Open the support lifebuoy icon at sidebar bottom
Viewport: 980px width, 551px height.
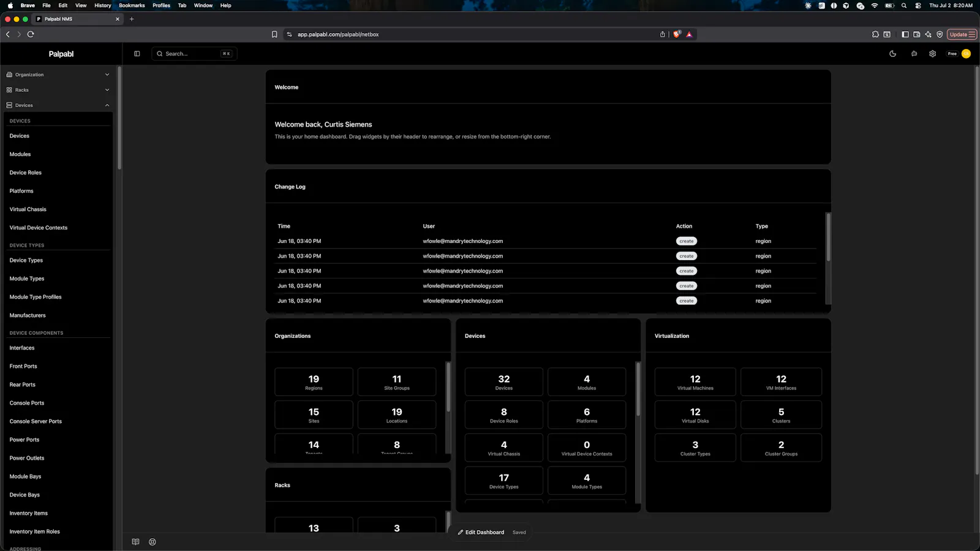click(x=153, y=542)
